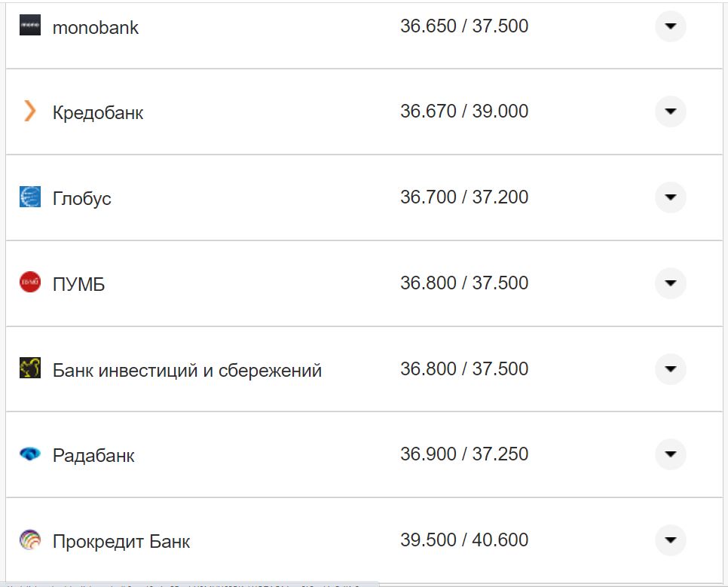Open the Глобус dropdown arrow
Viewport: 728px width, 587px height.
click(670, 197)
